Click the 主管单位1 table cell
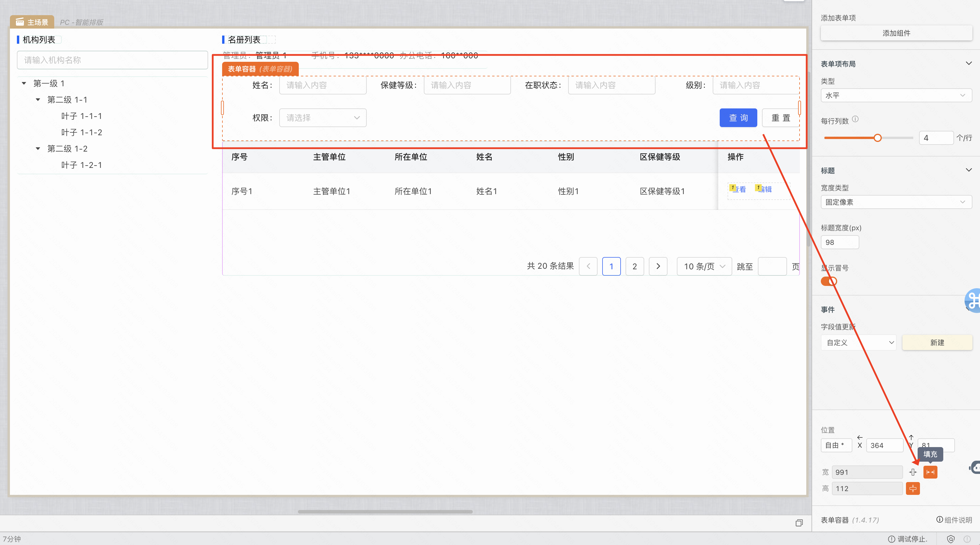980x545 pixels. click(x=331, y=191)
